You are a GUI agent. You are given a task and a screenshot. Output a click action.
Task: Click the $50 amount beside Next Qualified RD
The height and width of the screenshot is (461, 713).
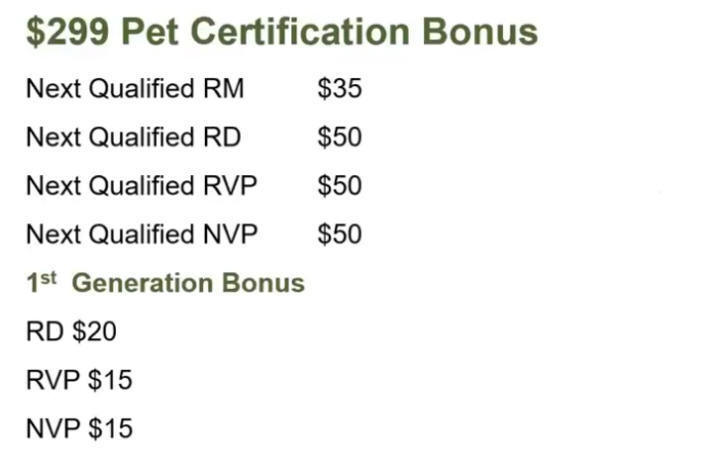pyautogui.click(x=339, y=138)
